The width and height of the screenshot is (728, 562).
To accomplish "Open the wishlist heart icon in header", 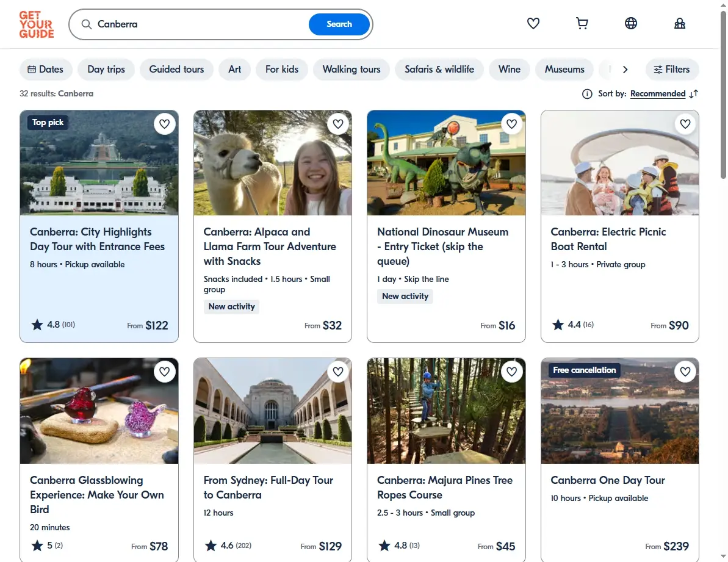I will 533,23.
